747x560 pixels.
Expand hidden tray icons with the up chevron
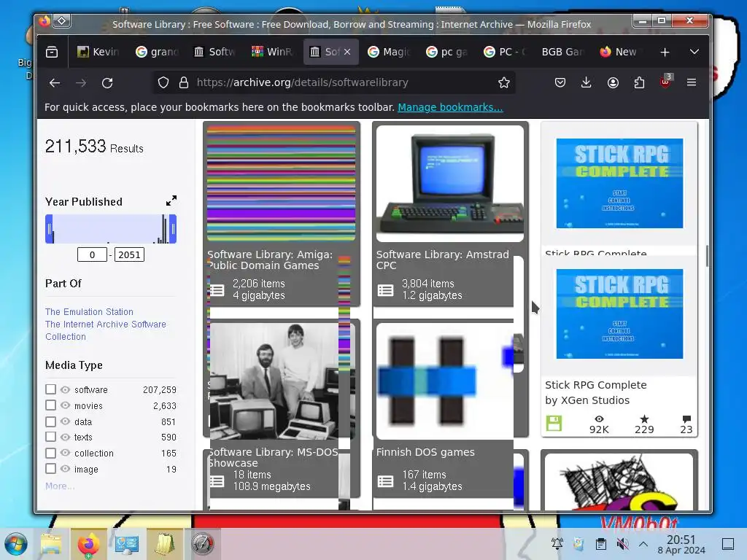pyautogui.click(x=643, y=543)
